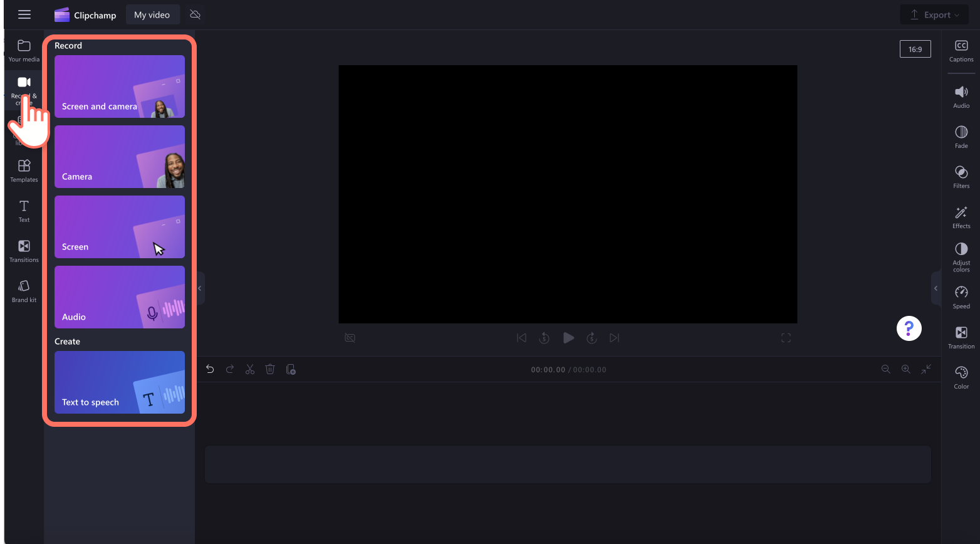Image resolution: width=980 pixels, height=544 pixels.
Task: Open Your media tab
Action: pos(24,51)
